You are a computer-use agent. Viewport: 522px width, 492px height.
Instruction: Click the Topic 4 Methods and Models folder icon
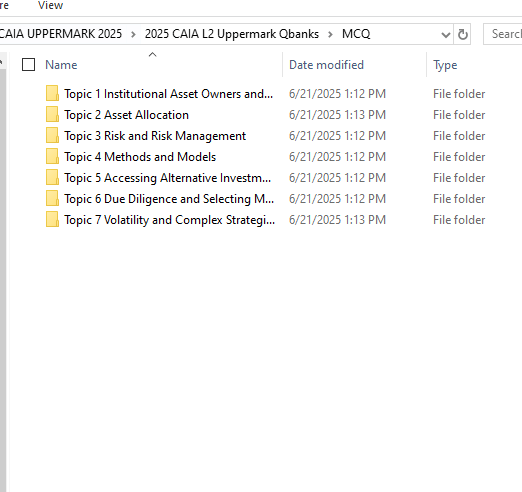coord(52,156)
